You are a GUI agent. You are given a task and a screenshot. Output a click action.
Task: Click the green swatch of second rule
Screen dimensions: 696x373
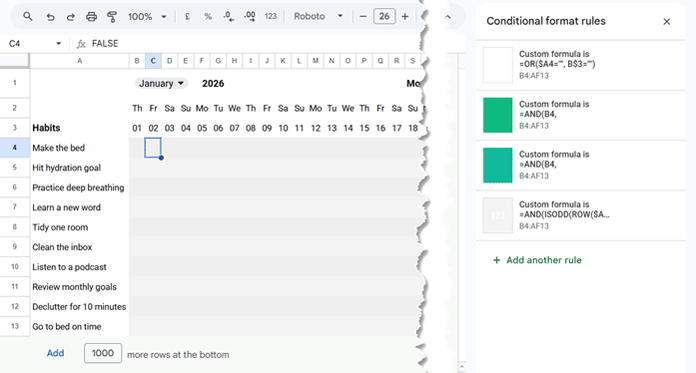(x=498, y=115)
